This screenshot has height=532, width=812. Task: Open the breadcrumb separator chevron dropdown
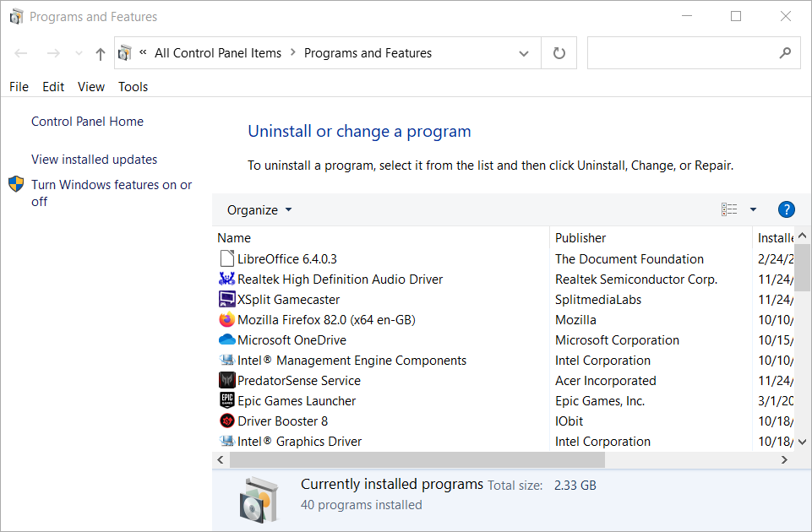292,52
